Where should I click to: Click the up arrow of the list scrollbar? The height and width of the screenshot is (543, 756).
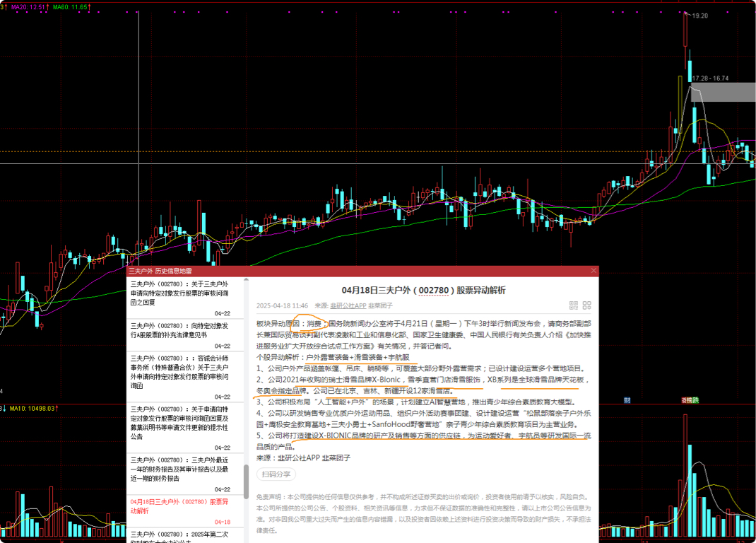(x=247, y=280)
